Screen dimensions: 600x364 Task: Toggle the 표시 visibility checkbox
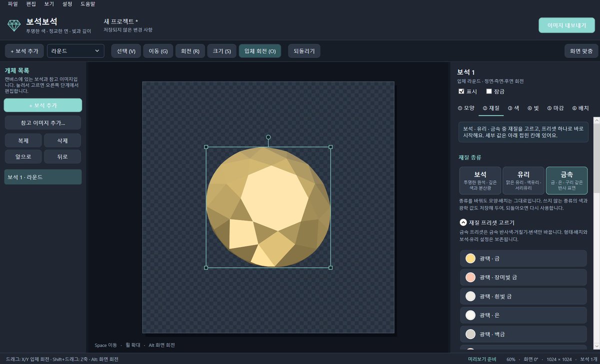tap(461, 91)
